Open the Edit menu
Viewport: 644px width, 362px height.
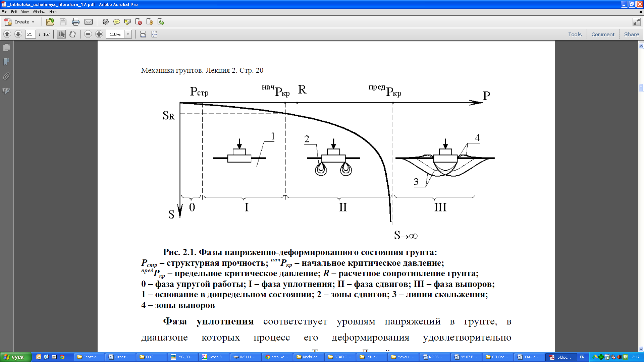[14, 12]
